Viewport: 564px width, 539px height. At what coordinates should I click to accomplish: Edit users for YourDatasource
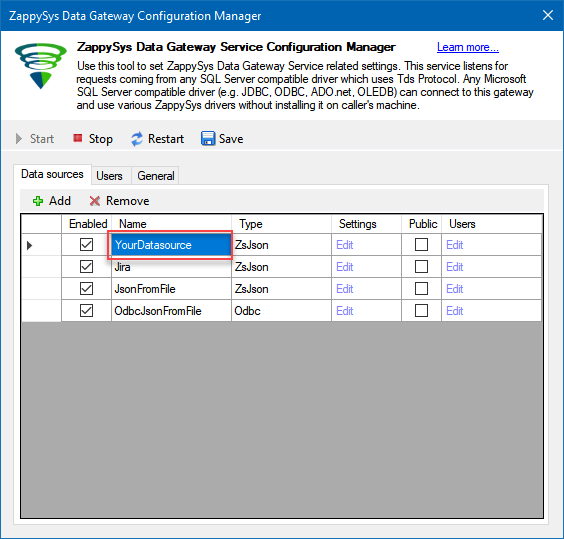point(455,245)
